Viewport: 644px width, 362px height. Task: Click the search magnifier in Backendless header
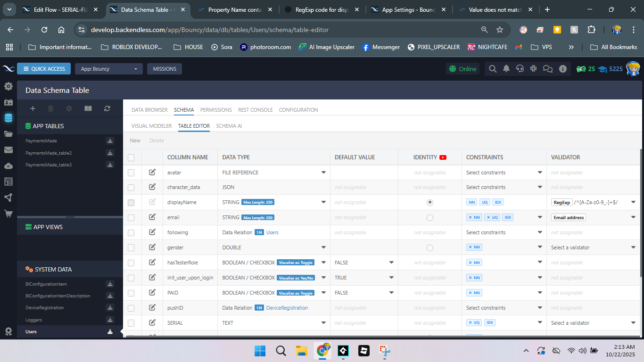pyautogui.click(x=492, y=69)
